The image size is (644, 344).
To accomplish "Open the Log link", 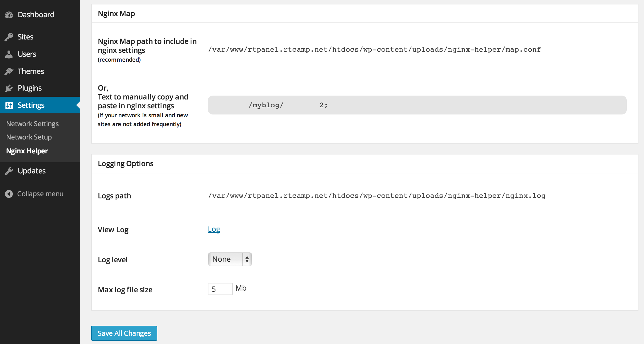I will pos(214,229).
